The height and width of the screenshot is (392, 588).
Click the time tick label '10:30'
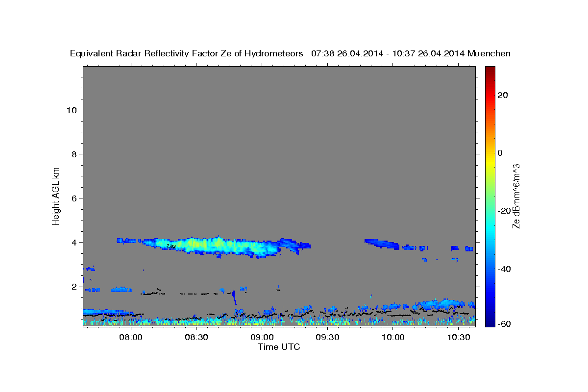click(459, 338)
